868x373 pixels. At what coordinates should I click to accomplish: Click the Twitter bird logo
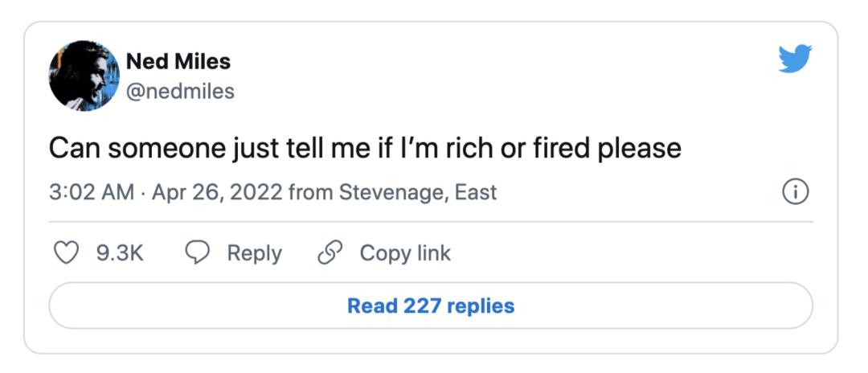(x=795, y=59)
